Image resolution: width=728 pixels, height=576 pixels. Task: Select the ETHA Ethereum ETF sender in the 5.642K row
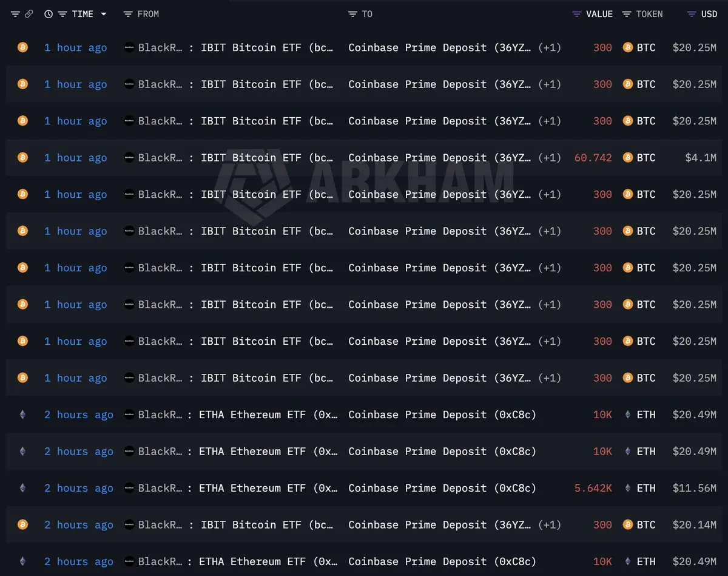tap(231, 488)
